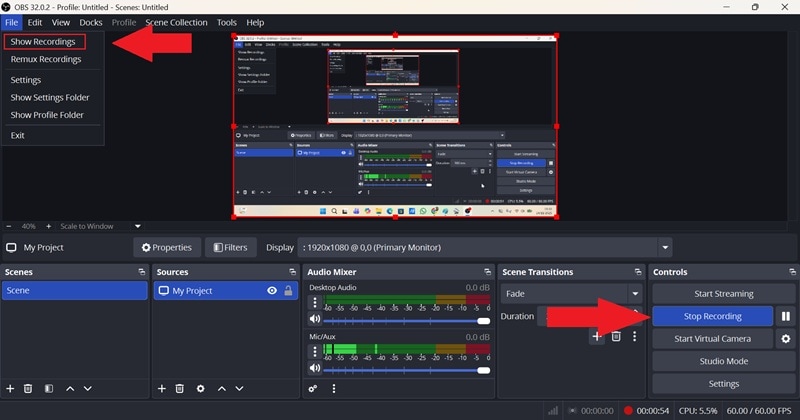
Task: Hide My Project source via eye icon
Action: pyautogui.click(x=272, y=290)
